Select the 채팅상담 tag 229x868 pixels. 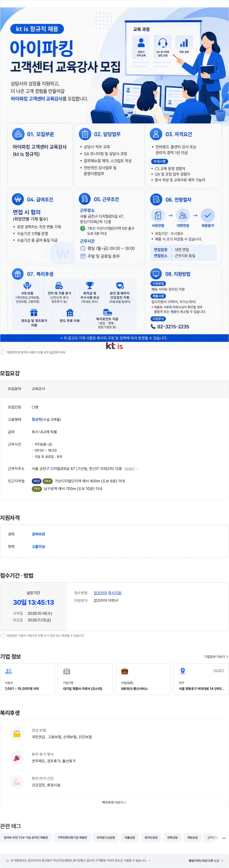[193, 838]
